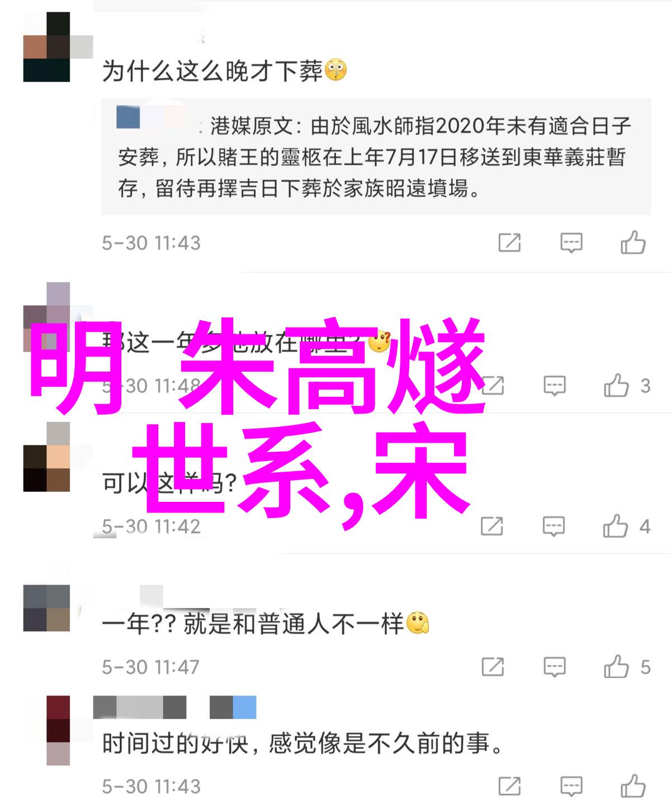Share the comment posted at 5-30 11:48

(493, 385)
